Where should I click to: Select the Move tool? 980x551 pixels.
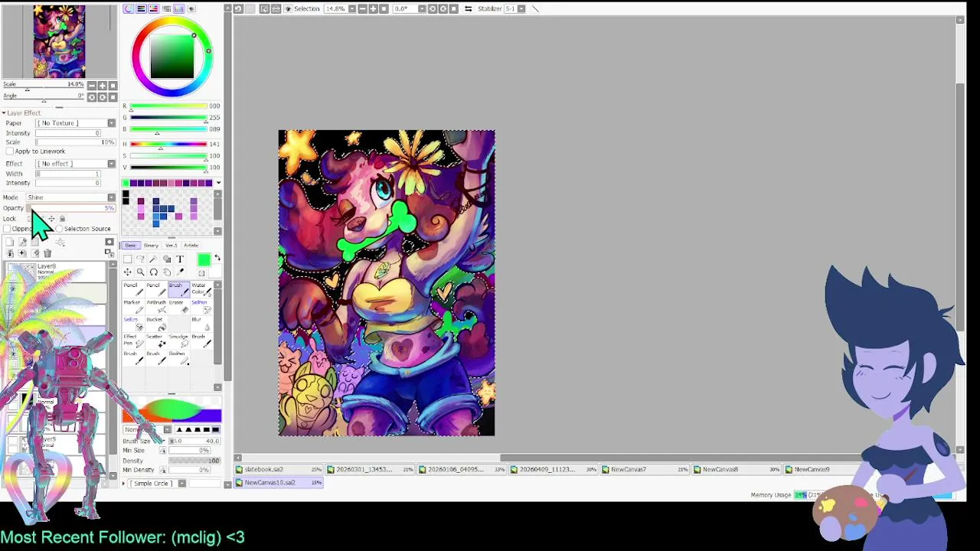coord(128,272)
